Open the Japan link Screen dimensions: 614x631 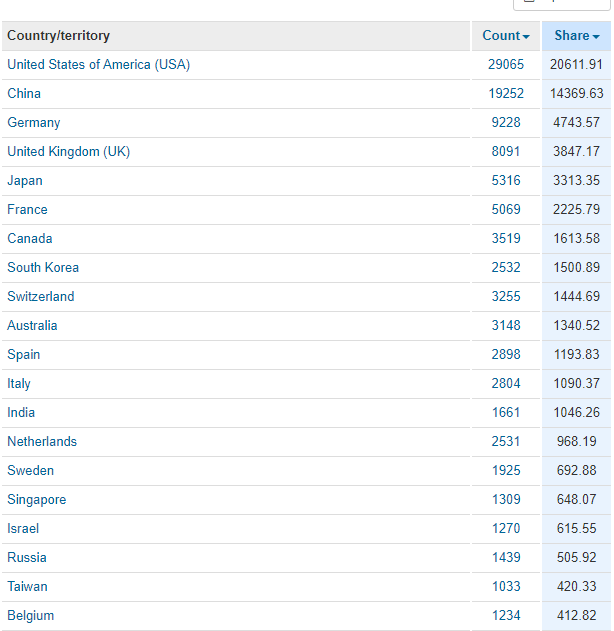pos(25,181)
